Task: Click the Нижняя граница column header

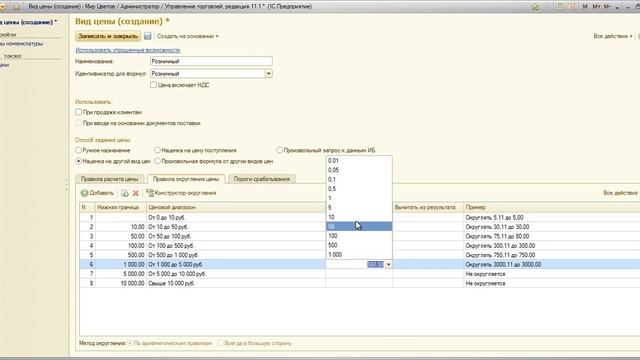Action: 121,207
